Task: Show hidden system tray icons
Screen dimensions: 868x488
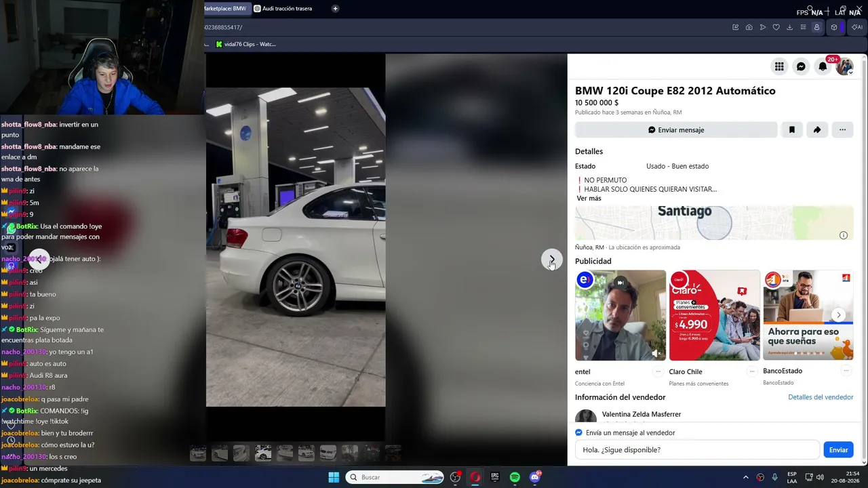Action: [746, 477]
